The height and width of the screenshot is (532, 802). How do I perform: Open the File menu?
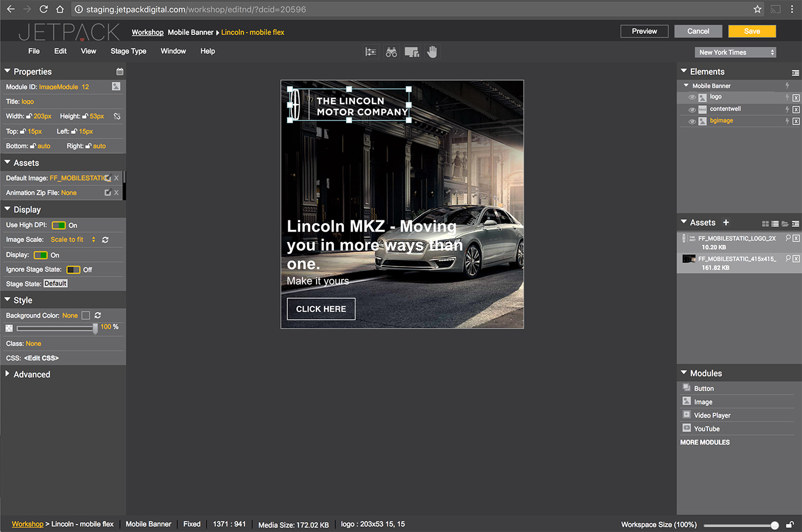[34, 51]
